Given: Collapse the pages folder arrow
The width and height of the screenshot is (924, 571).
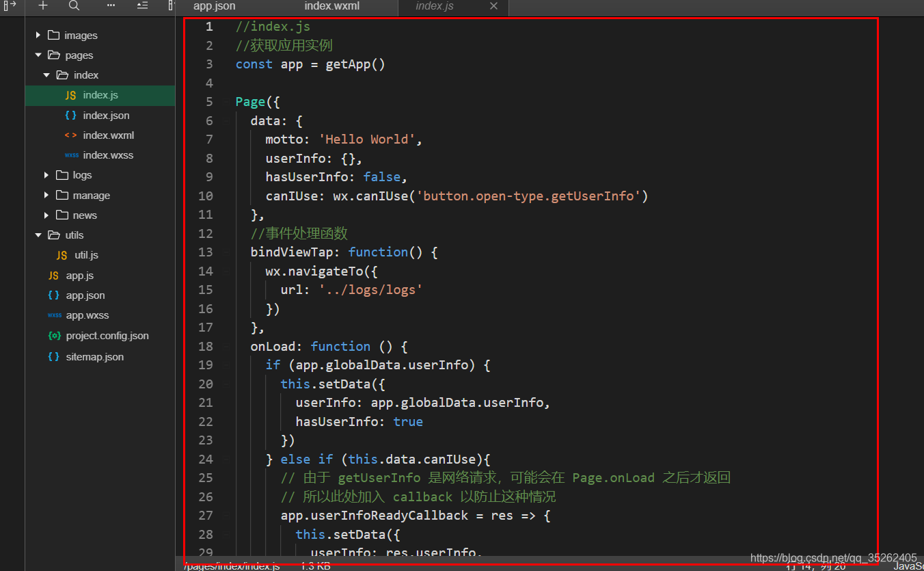Looking at the screenshot, I should (38, 55).
